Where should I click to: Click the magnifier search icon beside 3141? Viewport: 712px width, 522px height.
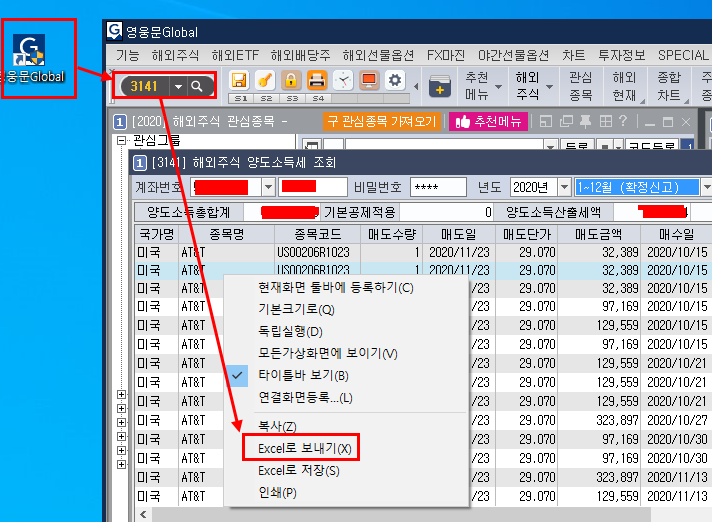point(197,86)
